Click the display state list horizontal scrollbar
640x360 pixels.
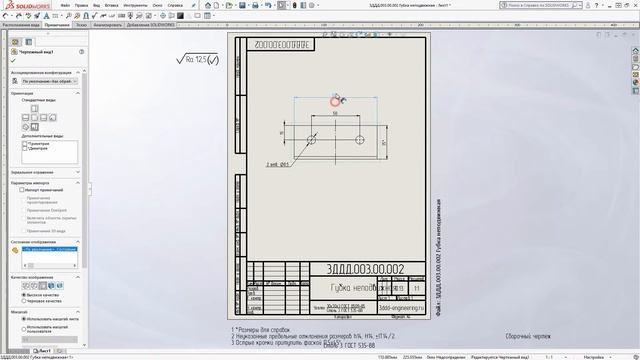[x=49, y=265]
